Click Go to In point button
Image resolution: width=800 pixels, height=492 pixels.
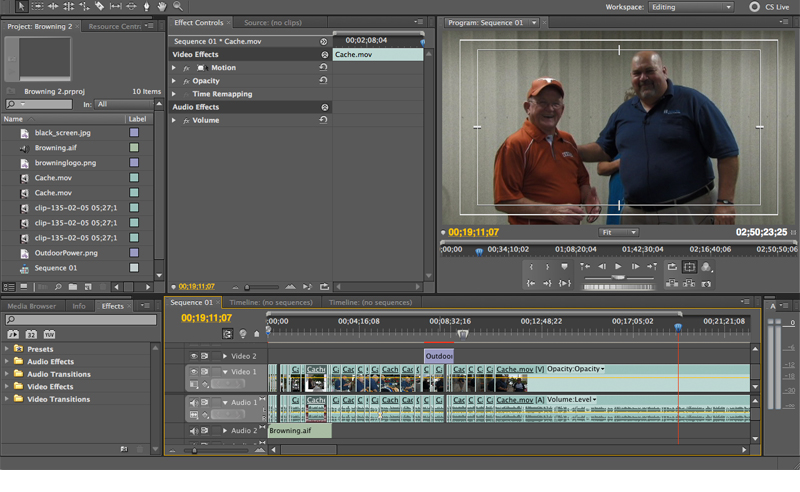click(531, 283)
